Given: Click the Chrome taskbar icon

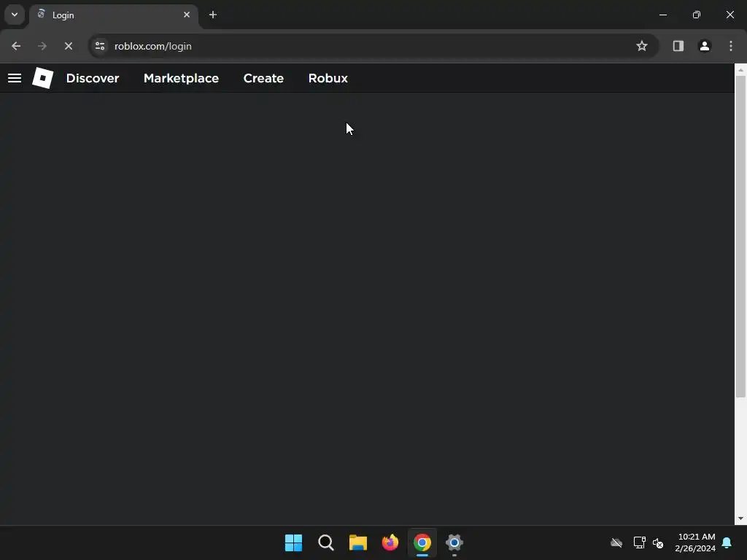Looking at the screenshot, I should (x=422, y=542).
